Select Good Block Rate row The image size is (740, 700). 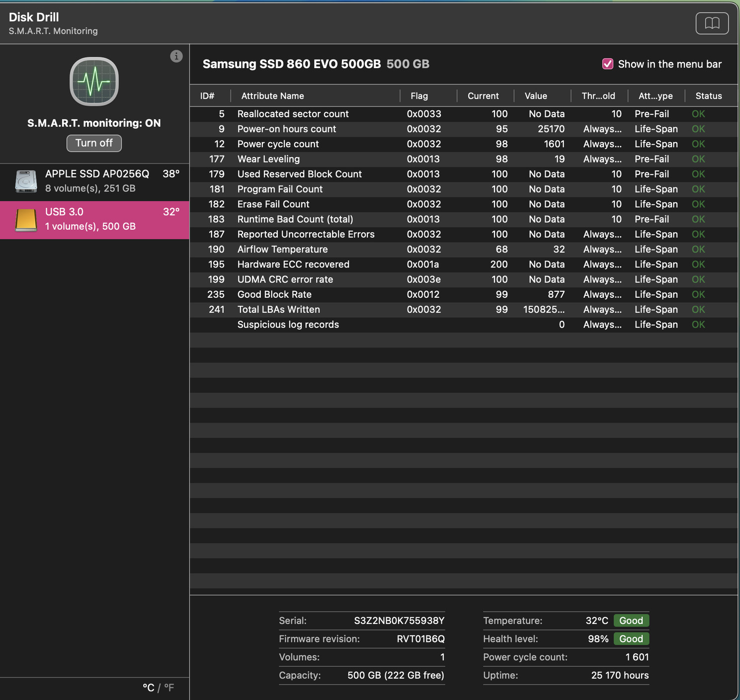463,294
